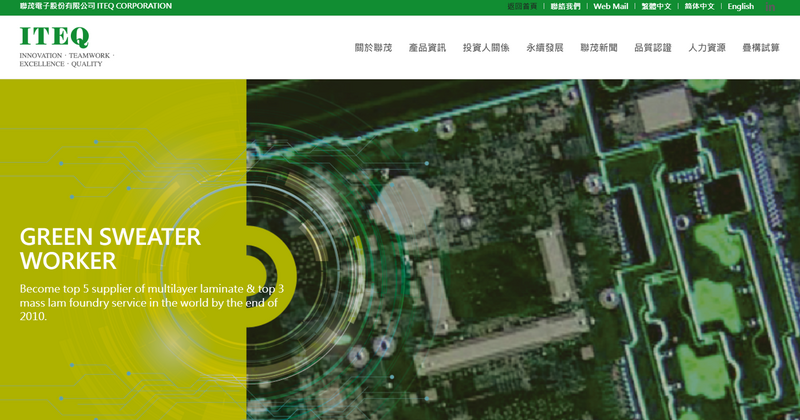Image resolution: width=800 pixels, height=420 pixels.
Task: Open the 聯絡我們 contact link
Action: click(565, 7)
